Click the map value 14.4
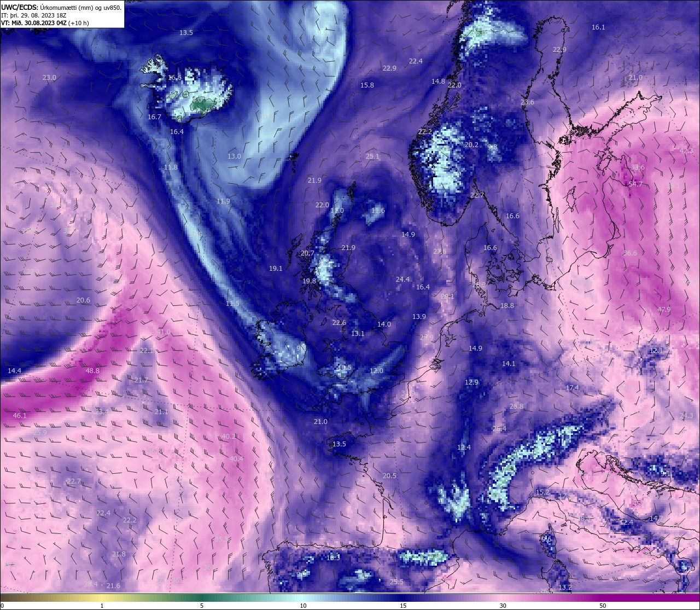Image resolution: width=700 pixels, height=610 pixels. coord(14,371)
